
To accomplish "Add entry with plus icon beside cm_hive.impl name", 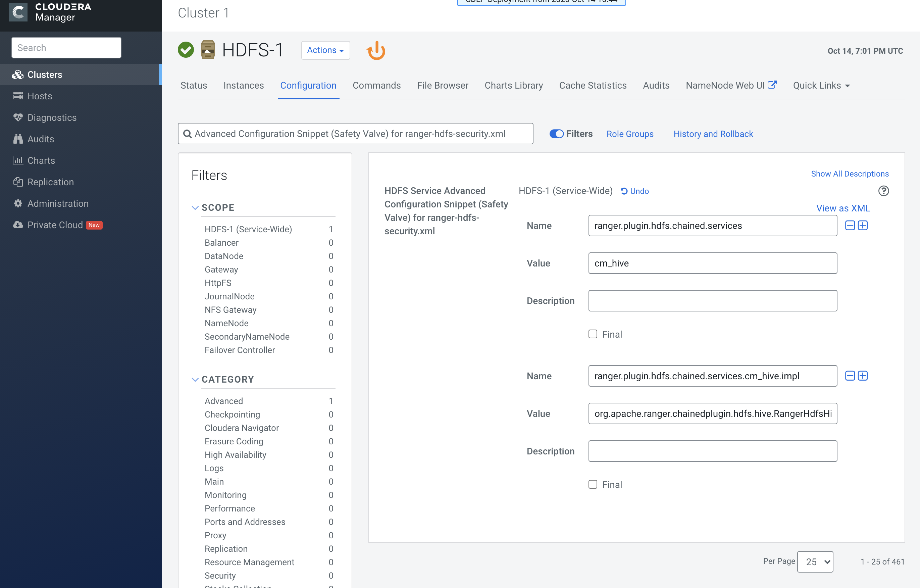I will tap(863, 376).
